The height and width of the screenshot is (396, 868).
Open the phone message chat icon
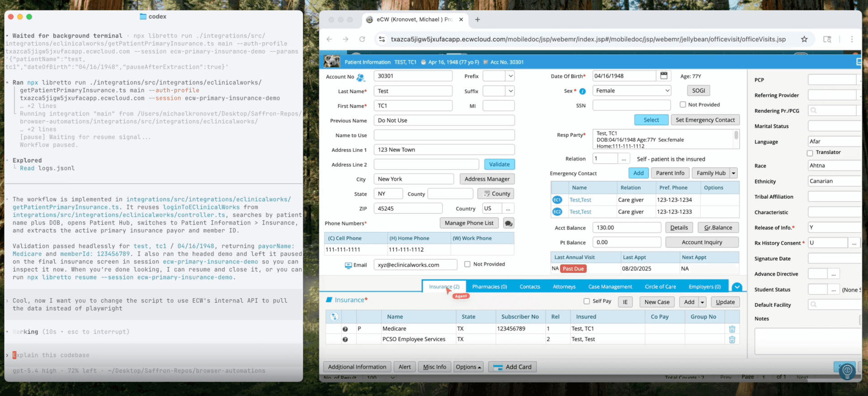click(508, 223)
